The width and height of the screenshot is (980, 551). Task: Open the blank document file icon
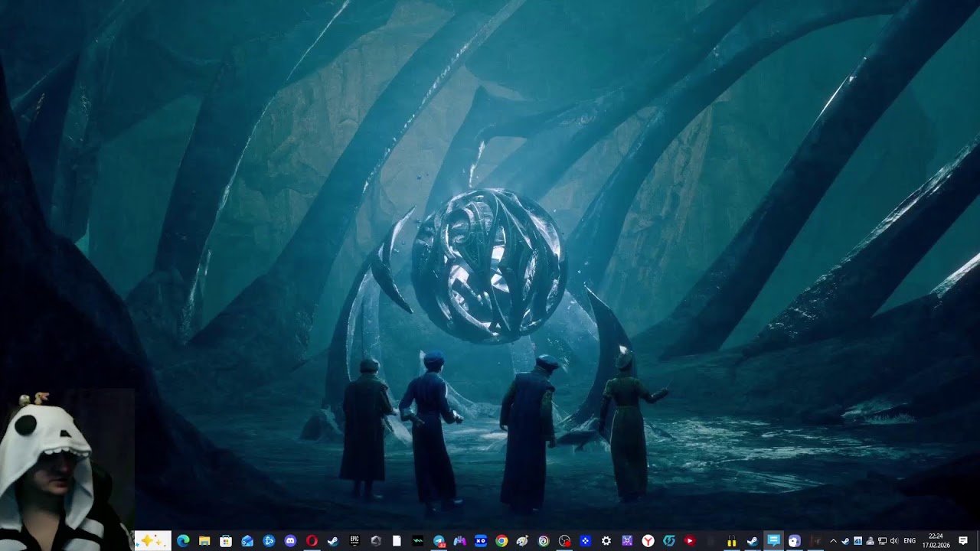(x=397, y=541)
